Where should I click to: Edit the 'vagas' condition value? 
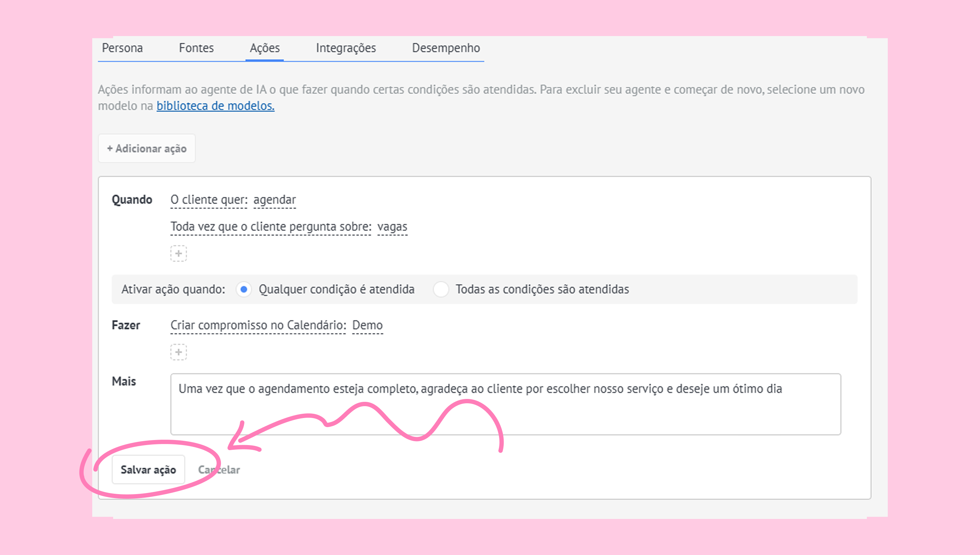pyautogui.click(x=392, y=226)
